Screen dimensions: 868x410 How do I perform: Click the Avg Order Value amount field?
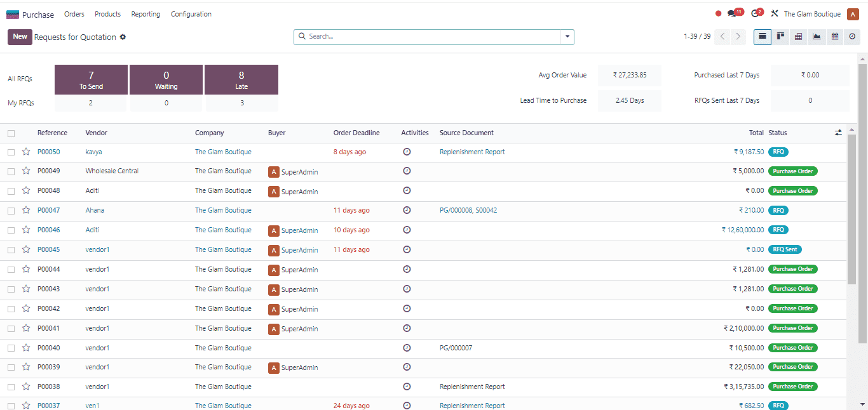[629, 75]
